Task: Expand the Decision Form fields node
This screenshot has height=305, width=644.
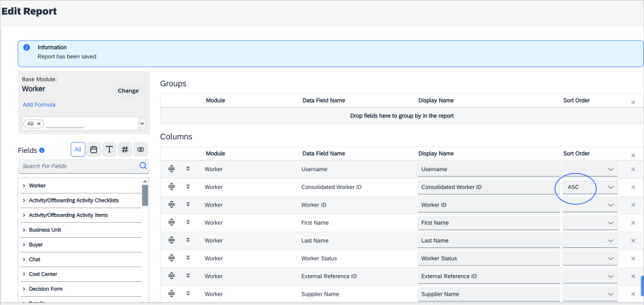Action: [24, 289]
